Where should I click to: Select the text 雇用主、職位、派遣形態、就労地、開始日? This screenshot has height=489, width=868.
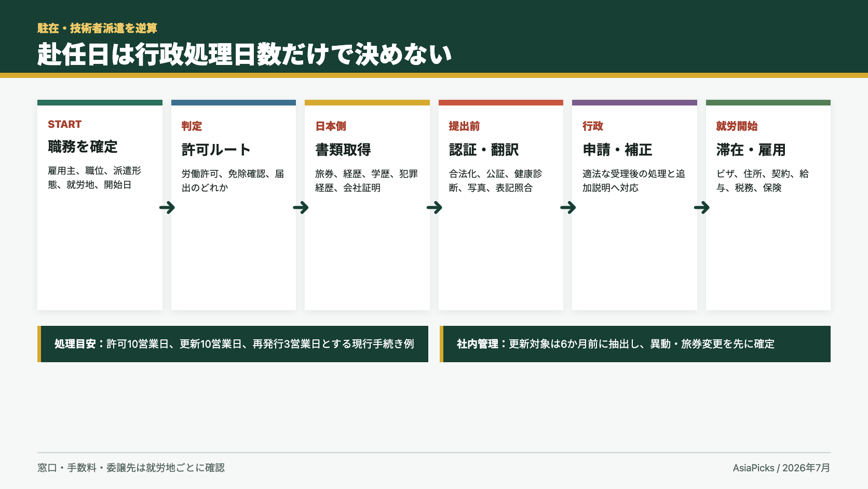tap(94, 178)
